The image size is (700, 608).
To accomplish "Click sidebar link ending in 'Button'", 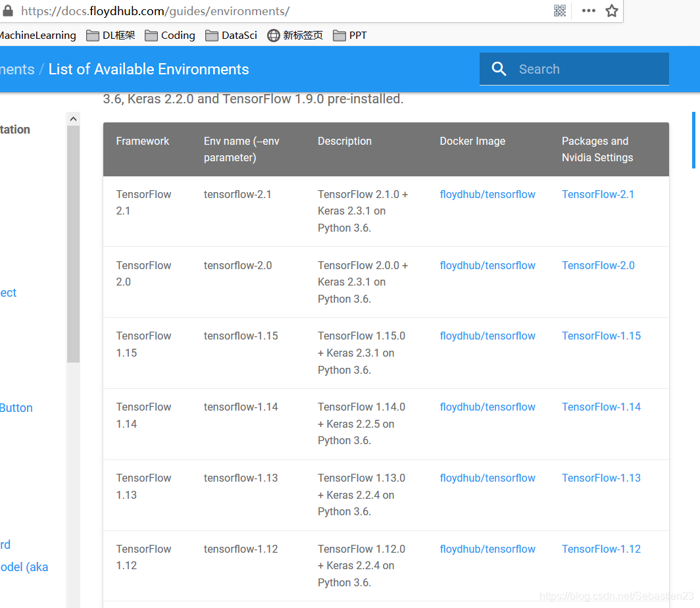I will point(16,408).
